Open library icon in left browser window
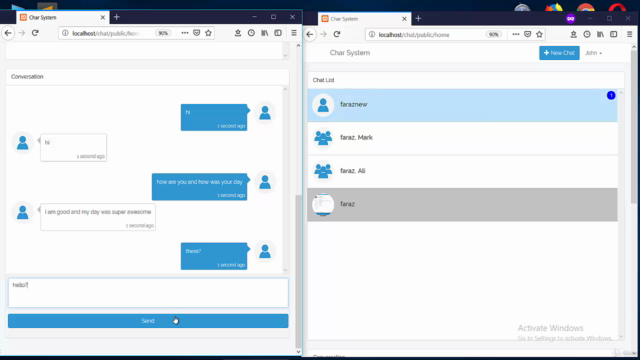This screenshot has width=640, height=360. 264,33
